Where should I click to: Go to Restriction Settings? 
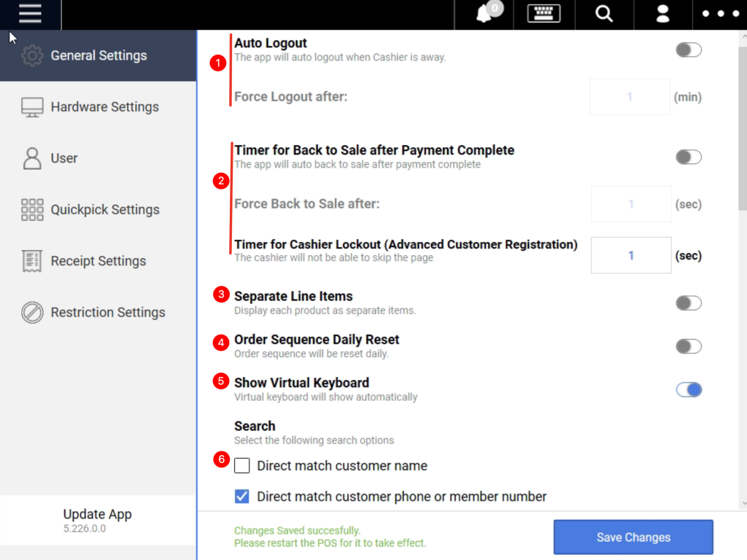click(x=107, y=313)
